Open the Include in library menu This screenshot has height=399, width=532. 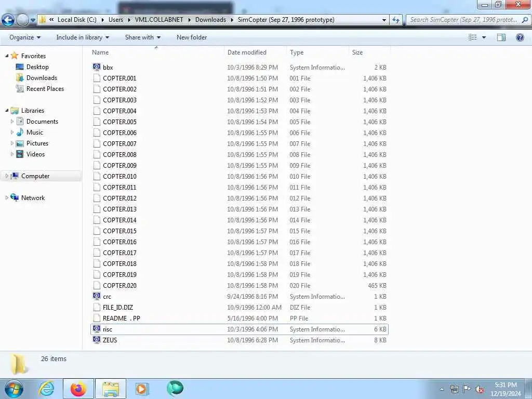pos(83,37)
